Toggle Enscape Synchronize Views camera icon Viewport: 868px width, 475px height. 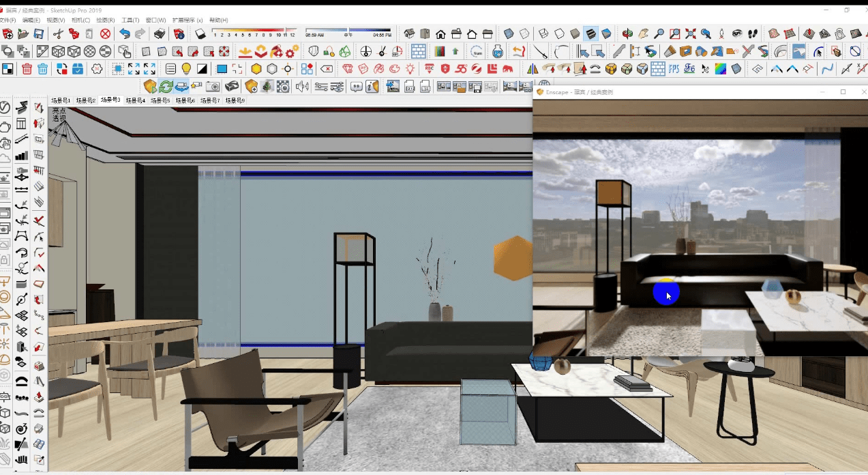coord(181,86)
